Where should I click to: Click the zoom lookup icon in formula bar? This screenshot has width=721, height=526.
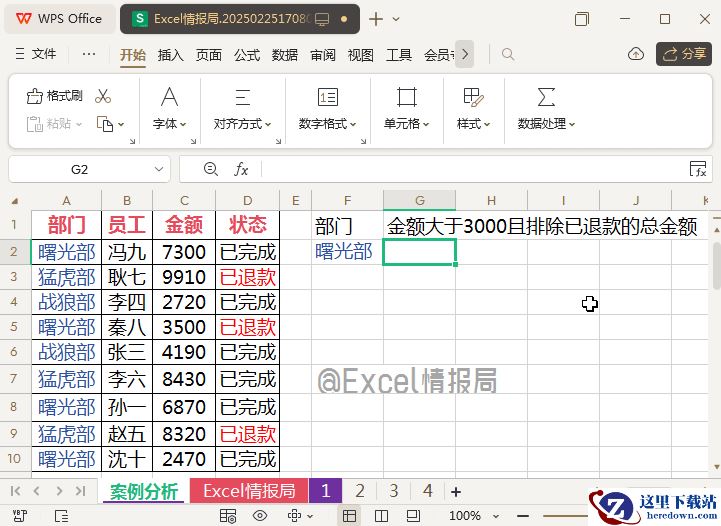click(x=211, y=169)
